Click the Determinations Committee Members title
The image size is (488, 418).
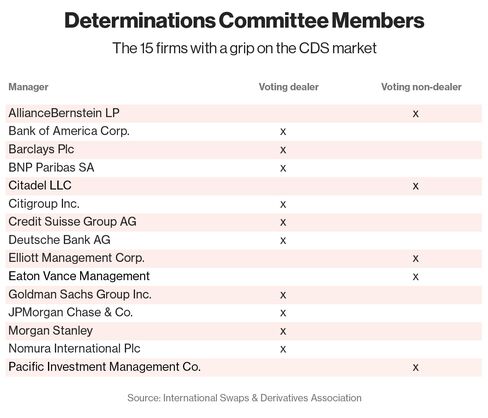[244, 20]
